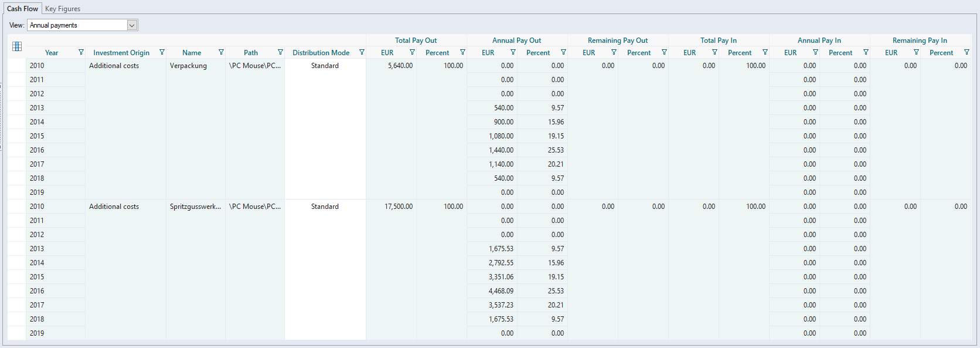Click Percent filter icon under Annual Pay Out
980x348 pixels.
pos(563,52)
